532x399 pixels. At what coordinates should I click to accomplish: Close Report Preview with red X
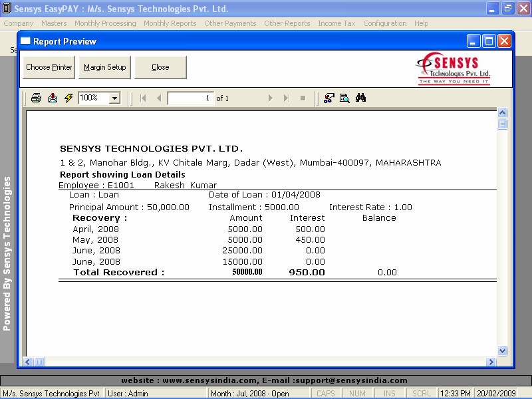tap(505, 41)
